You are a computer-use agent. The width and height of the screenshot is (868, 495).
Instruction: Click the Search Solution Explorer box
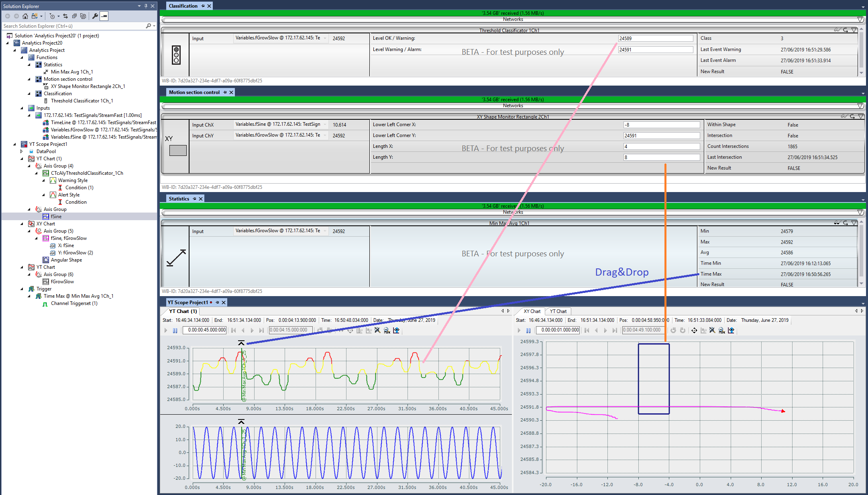[73, 26]
